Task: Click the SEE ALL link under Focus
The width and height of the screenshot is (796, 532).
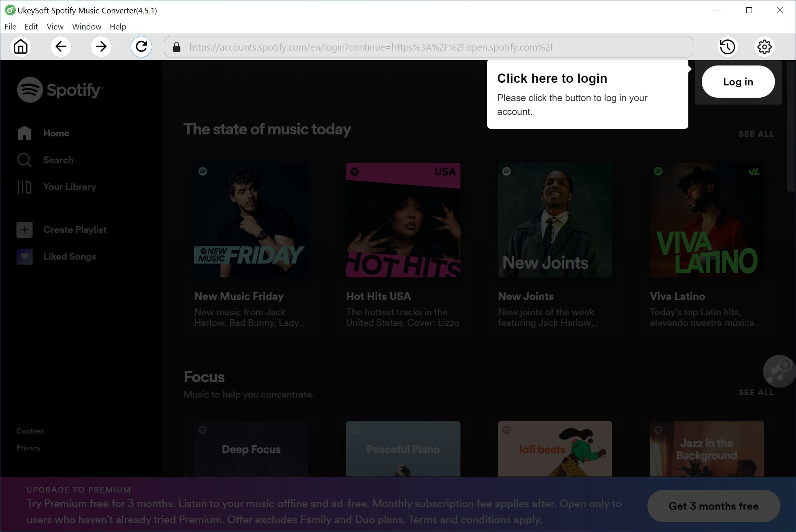Action: pyautogui.click(x=756, y=392)
